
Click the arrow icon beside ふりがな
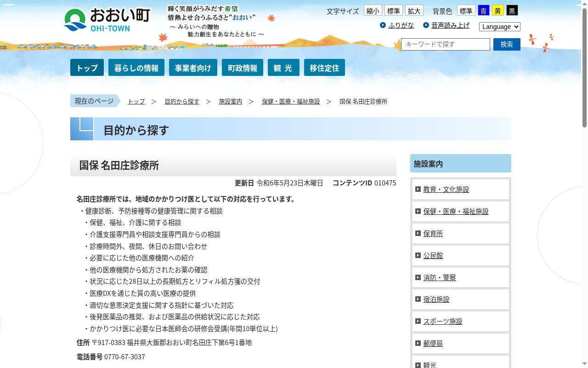click(383, 25)
